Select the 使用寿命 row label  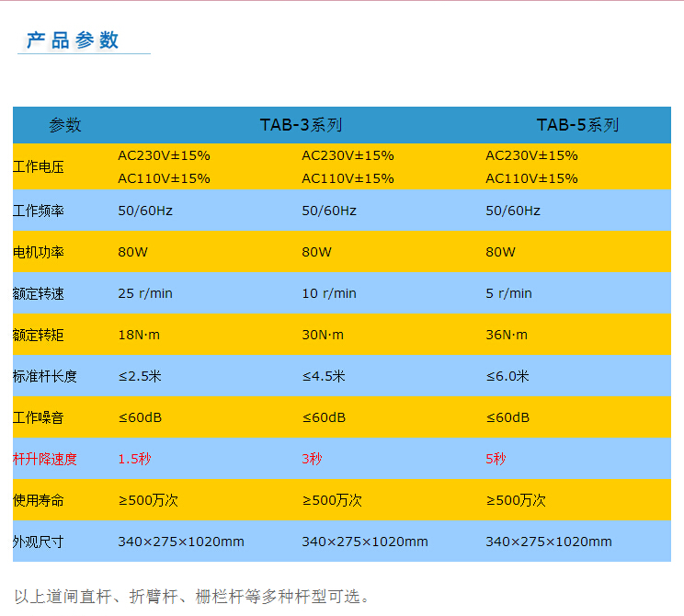39,500
